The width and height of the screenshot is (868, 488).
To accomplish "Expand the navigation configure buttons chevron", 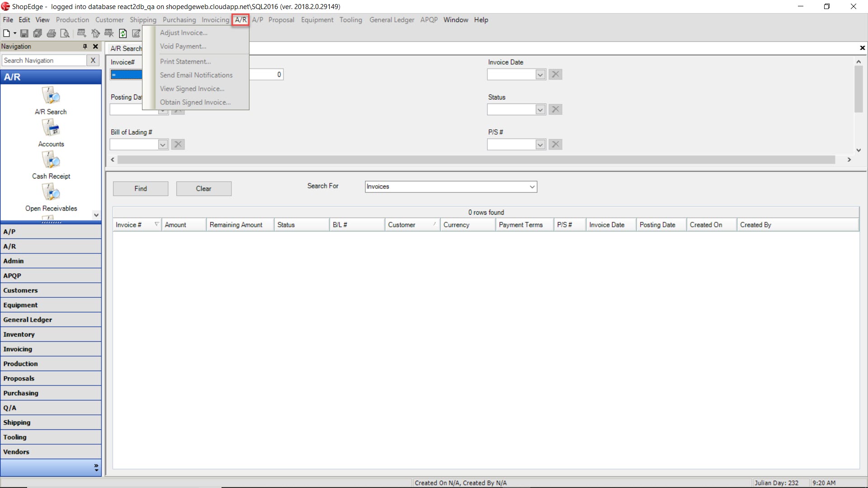I will tap(96, 468).
